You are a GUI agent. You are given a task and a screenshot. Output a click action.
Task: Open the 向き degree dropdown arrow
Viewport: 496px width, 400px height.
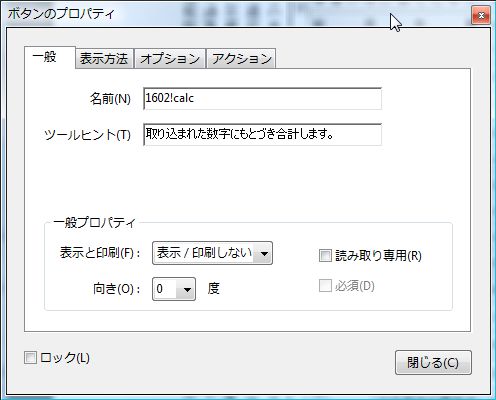point(187,289)
